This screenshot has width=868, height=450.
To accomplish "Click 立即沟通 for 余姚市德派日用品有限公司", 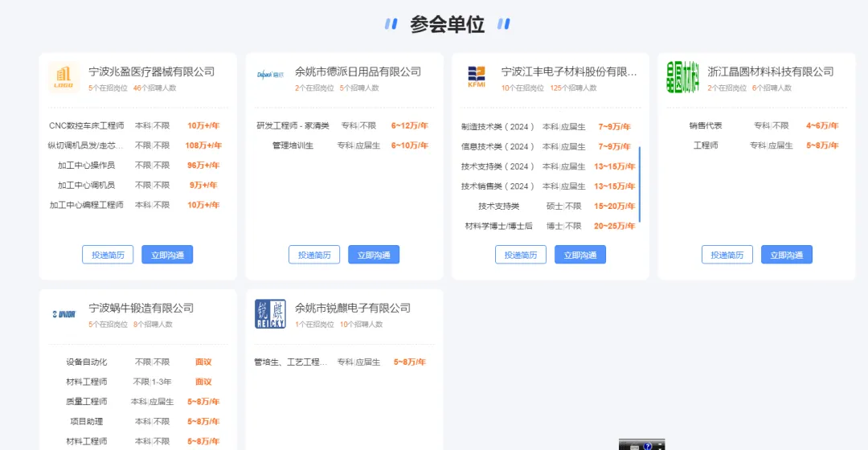I will pos(374,255).
